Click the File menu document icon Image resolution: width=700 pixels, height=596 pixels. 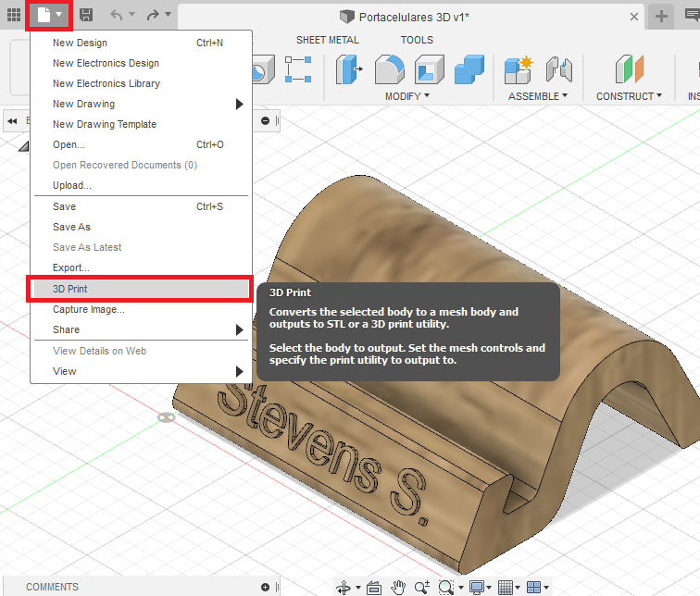[x=44, y=15]
